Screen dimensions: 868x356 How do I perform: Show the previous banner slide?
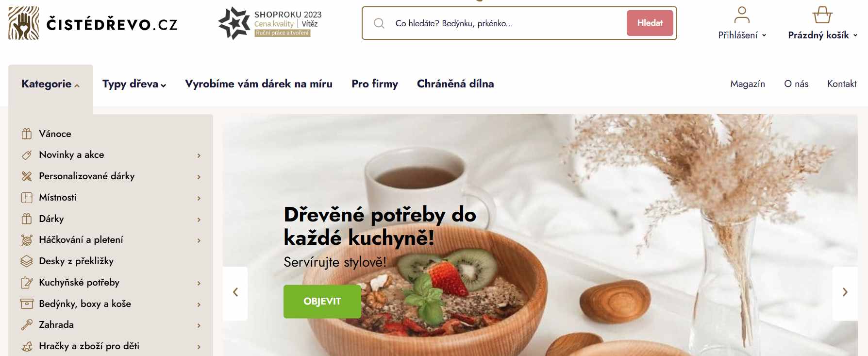coord(235,292)
